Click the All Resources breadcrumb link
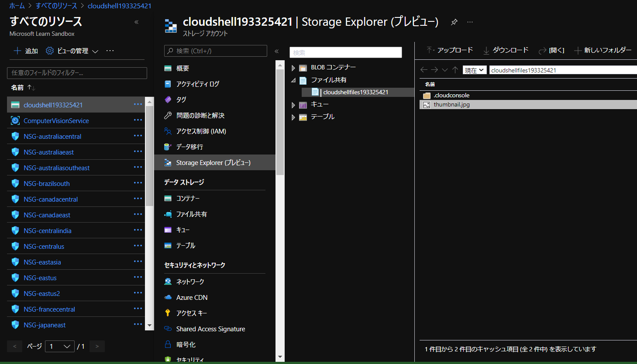Viewport: 637px width, 364px height. (x=56, y=6)
